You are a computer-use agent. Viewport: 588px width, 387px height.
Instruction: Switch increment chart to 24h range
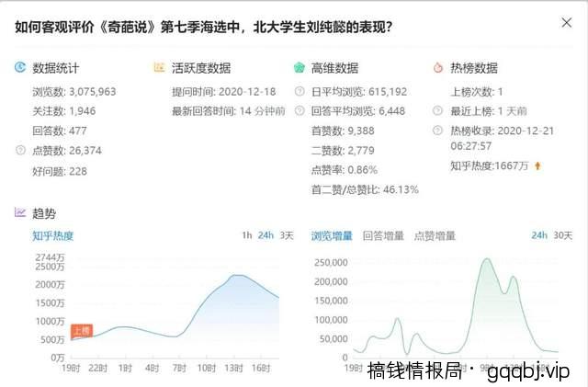(x=539, y=235)
